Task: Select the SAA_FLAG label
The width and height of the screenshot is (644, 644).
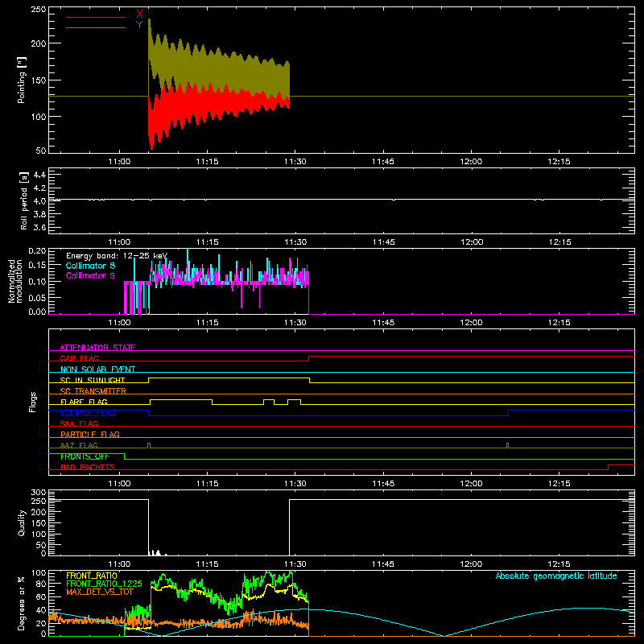Action: coord(79,423)
